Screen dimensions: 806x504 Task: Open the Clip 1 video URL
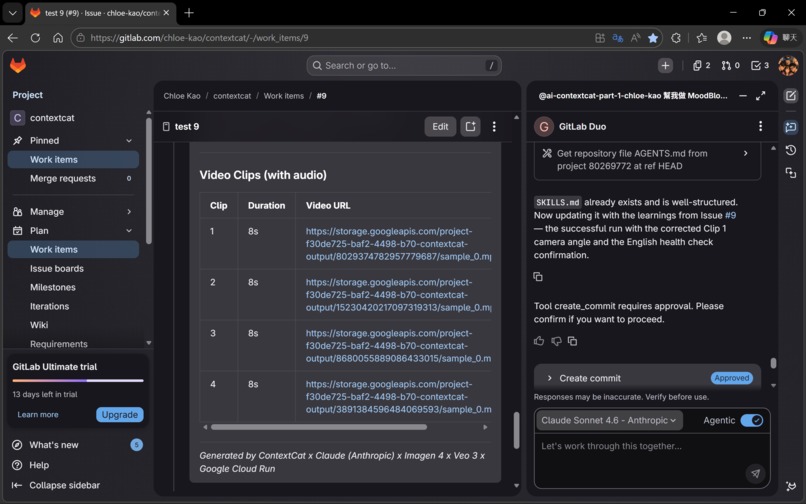point(398,244)
